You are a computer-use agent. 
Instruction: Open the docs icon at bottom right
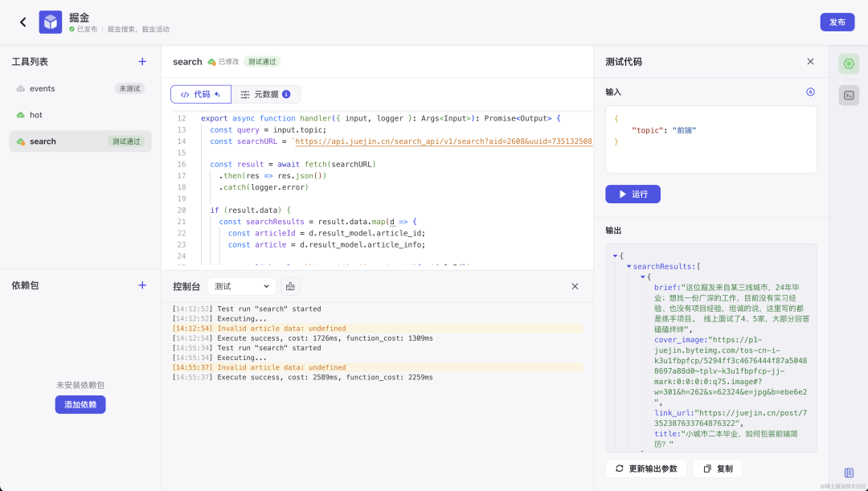[849, 473]
